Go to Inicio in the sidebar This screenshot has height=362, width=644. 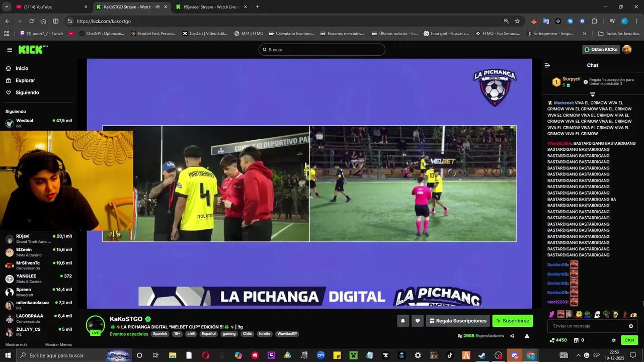22,68
